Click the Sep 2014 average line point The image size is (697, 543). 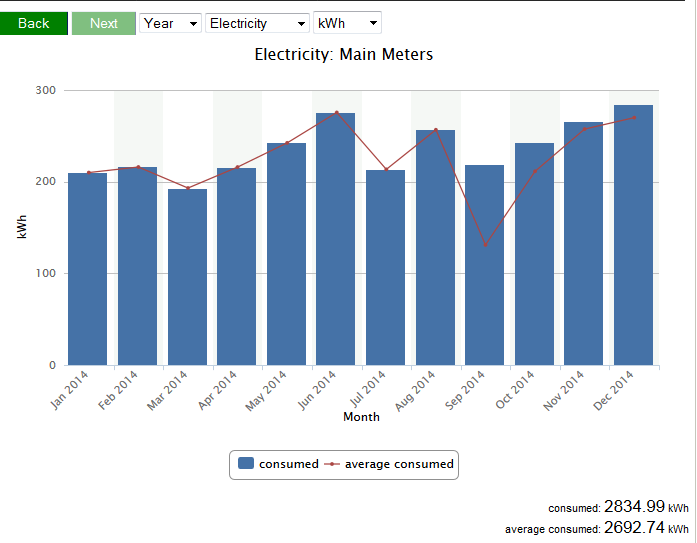click(x=485, y=245)
